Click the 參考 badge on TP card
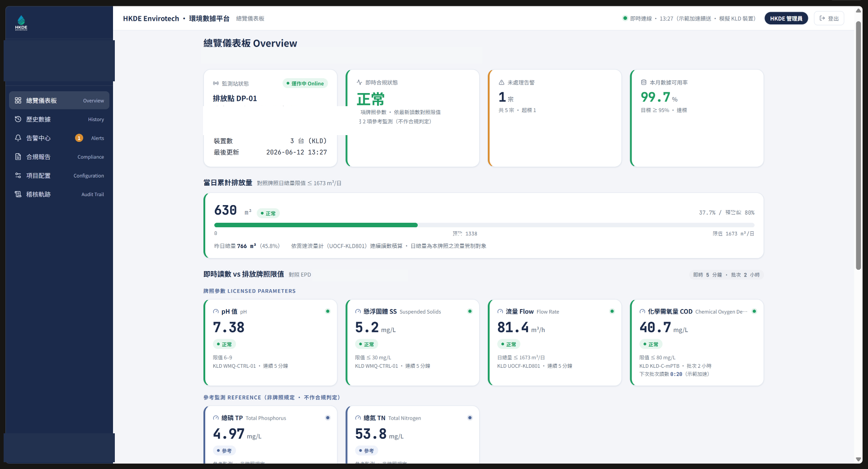This screenshot has width=868, height=469. 224,450
